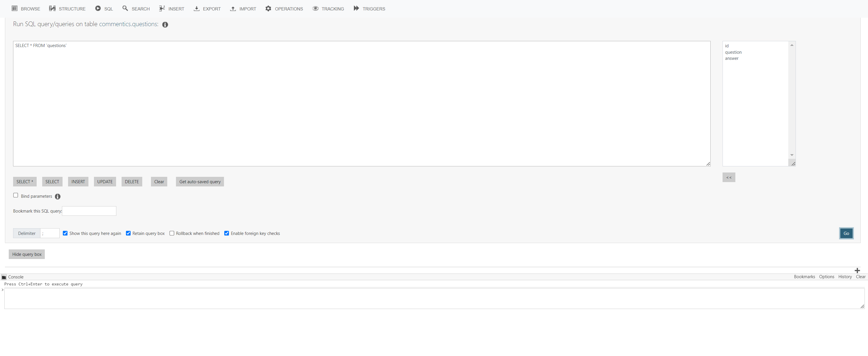Open console History menu
This screenshot has height=356, width=868.
pyautogui.click(x=845, y=277)
